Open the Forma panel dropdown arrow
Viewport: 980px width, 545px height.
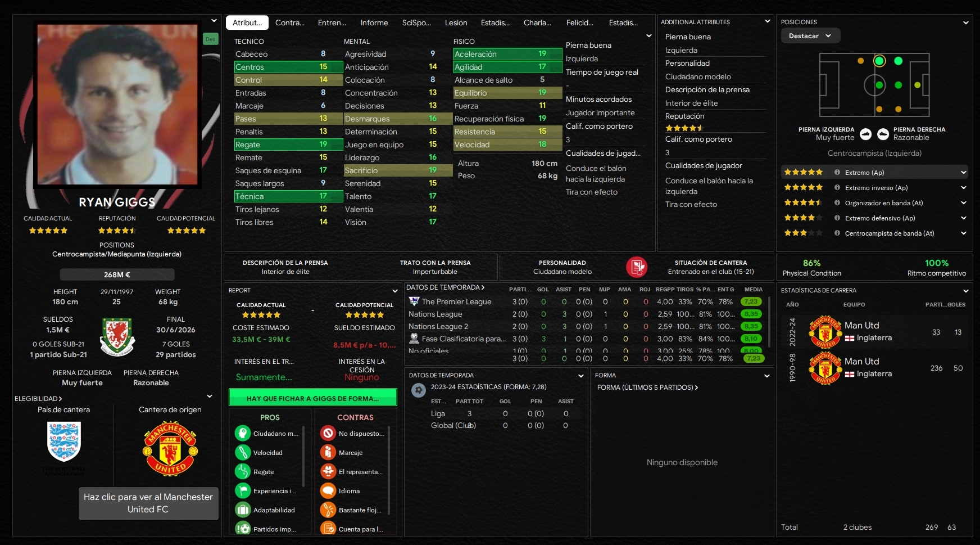coord(767,376)
